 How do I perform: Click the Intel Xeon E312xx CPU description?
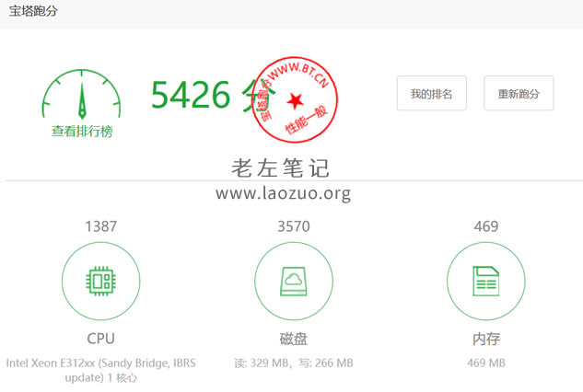tap(100, 370)
